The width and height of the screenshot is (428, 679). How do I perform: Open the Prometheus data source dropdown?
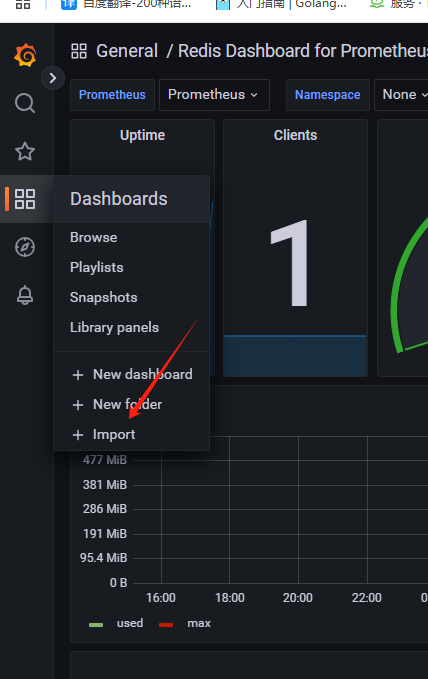pyautogui.click(x=214, y=95)
